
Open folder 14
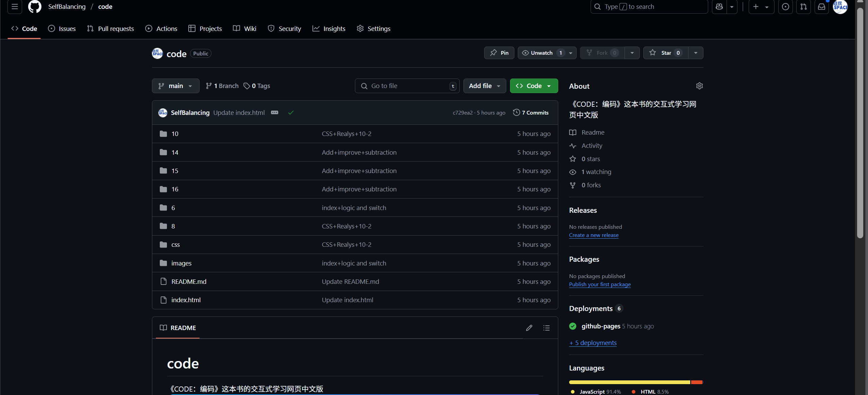point(175,152)
